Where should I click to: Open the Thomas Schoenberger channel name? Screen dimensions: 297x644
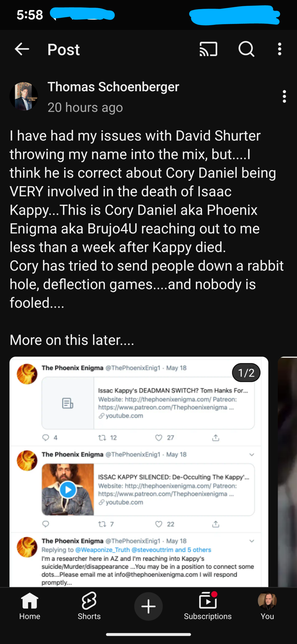(113, 87)
